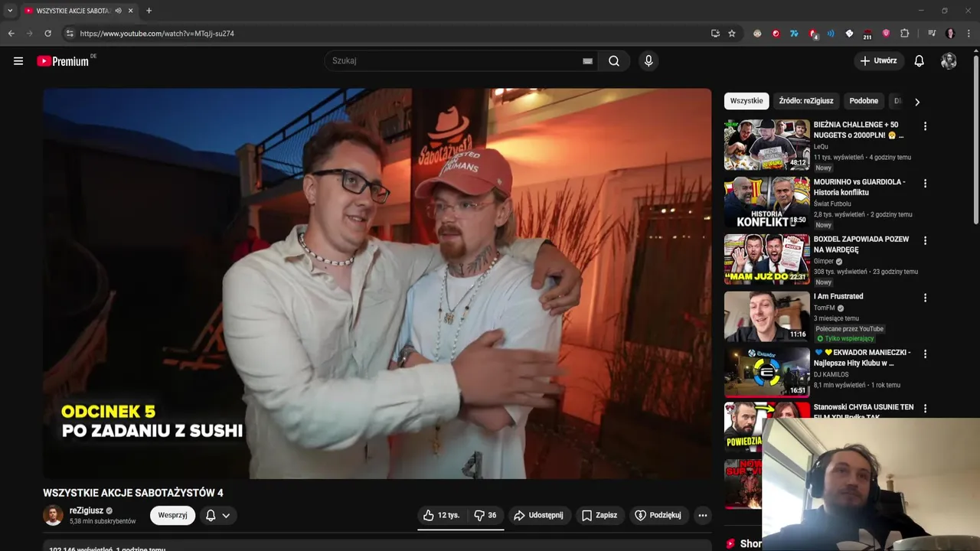
Task: Select the Podobne filter chip
Action: click(864, 101)
